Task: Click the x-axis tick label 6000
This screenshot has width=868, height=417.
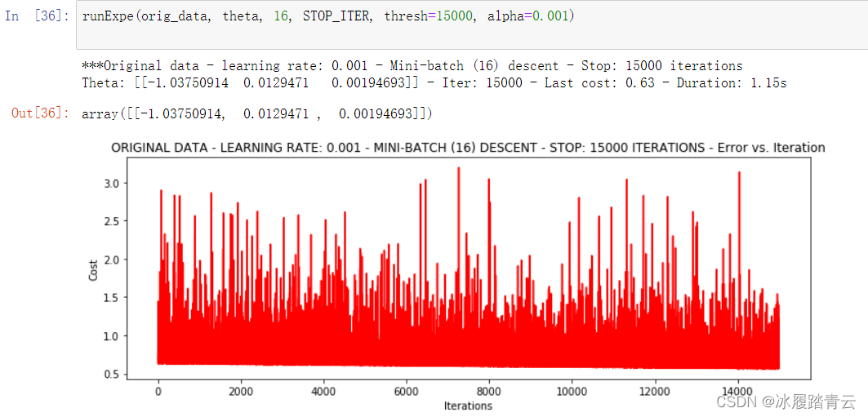Action: click(x=407, y=390)
